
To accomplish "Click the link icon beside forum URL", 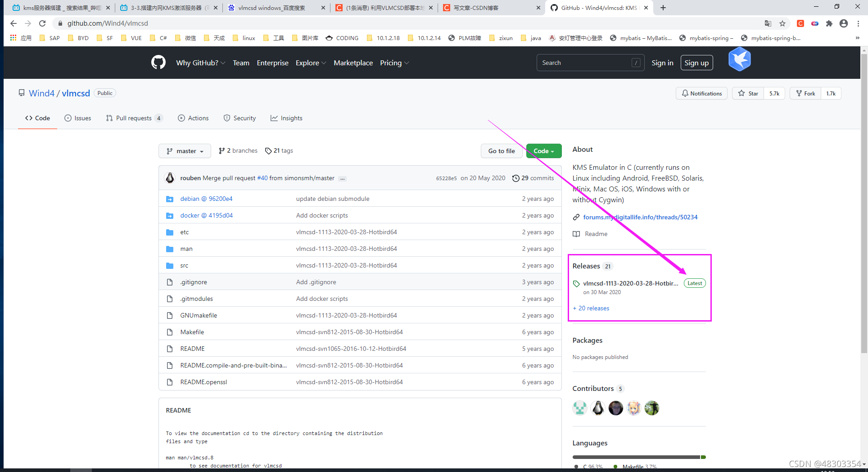I will pos(576,217).
